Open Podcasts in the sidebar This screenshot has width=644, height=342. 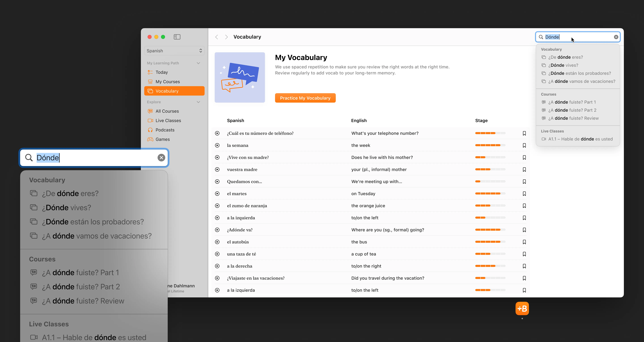coord(174,130)
